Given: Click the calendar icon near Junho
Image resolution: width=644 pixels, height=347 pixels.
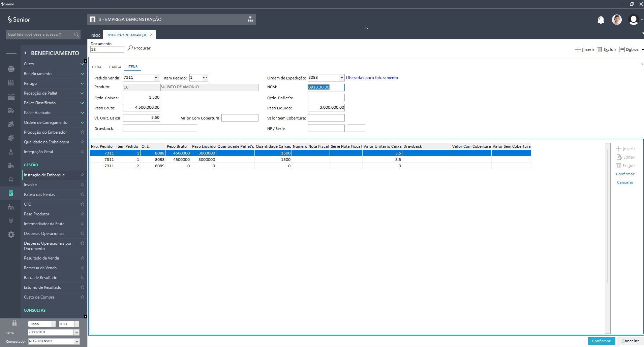Looking at the screenshot, I should [14, 323].
